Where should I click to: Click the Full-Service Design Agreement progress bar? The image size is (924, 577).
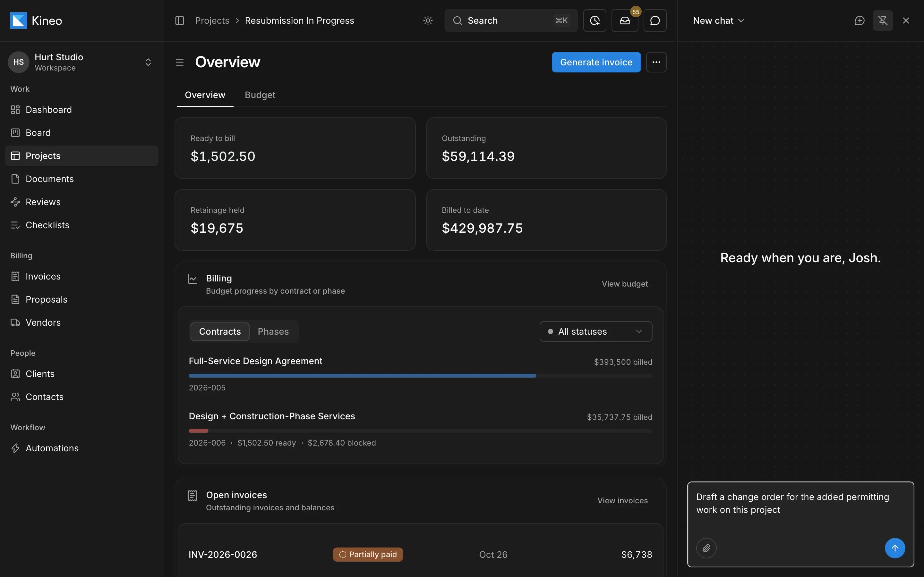[x=420, y=376]
